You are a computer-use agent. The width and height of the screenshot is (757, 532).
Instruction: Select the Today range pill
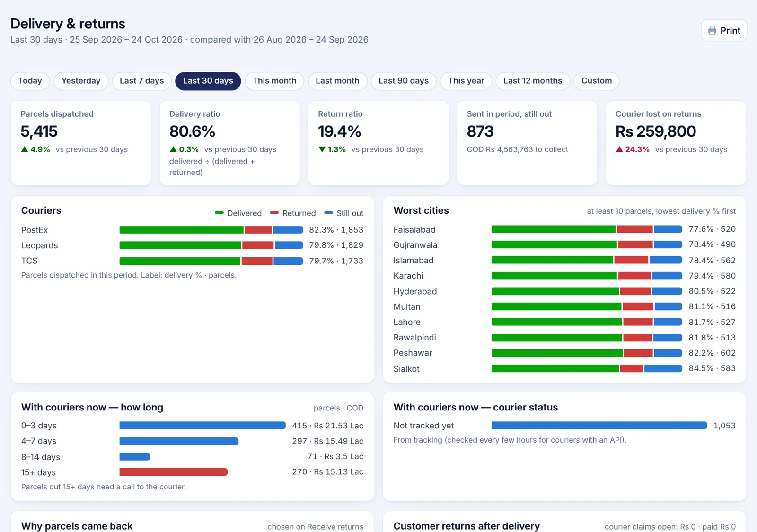(30, 81)
